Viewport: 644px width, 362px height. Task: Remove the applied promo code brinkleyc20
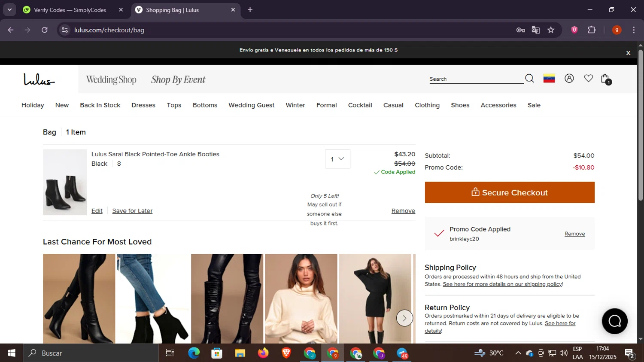(x=574, y=234)
